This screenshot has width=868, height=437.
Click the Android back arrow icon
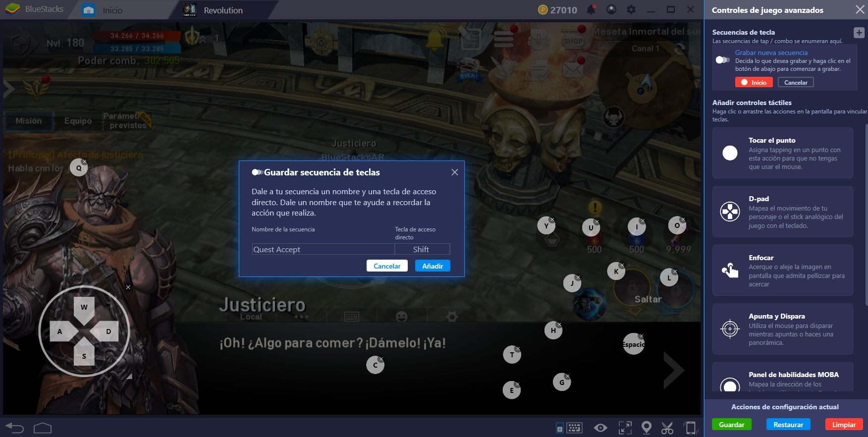tap(14, 428)
